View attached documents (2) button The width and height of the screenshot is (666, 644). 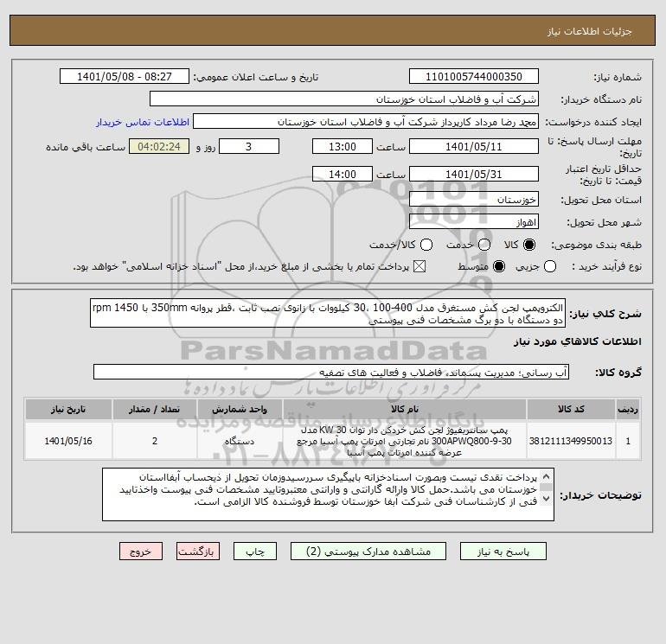[x=368, y=552]
